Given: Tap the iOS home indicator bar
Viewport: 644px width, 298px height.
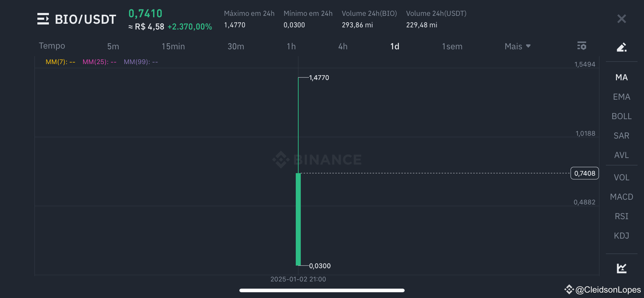Looking at the screenshot, I should (x=322, y=290).
